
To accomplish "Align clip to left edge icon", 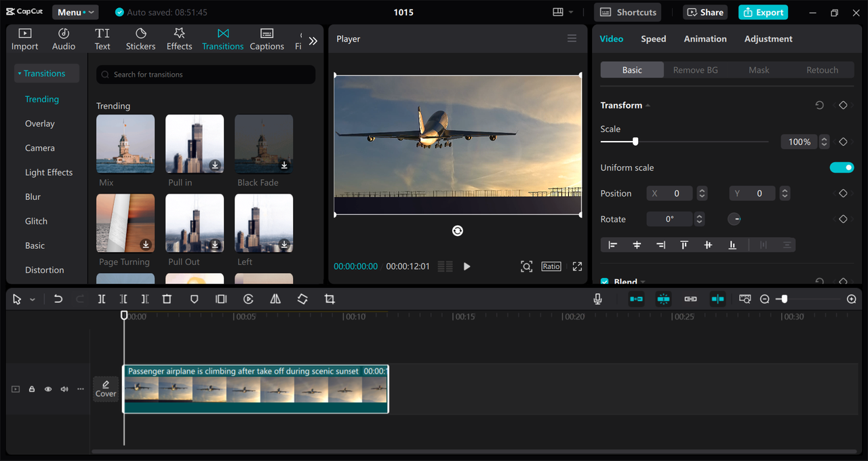I will (613, 245).
